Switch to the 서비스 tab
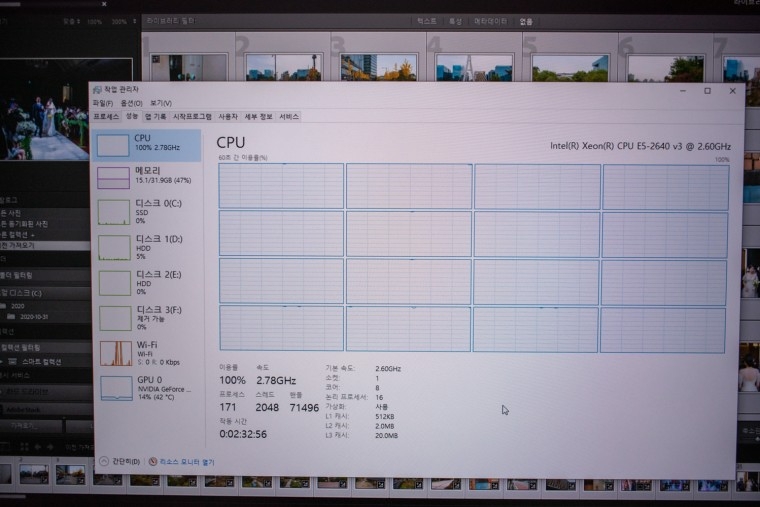Viewport: 760px width, 507px height. pyautogui.click(x=289, y=117)
